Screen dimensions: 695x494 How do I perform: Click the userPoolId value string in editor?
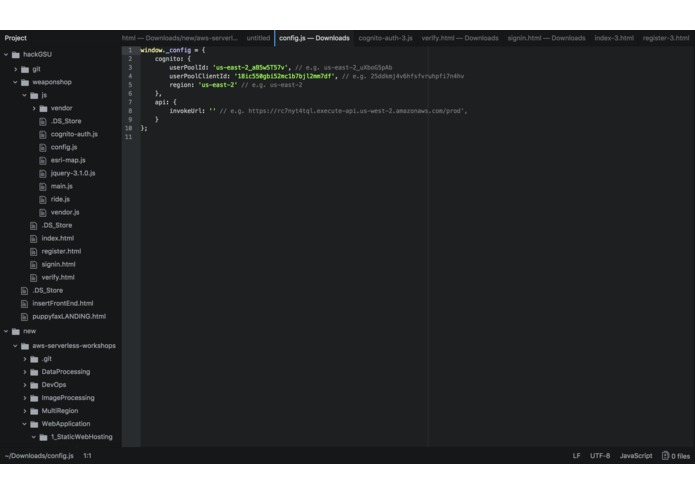click(251, 67)
